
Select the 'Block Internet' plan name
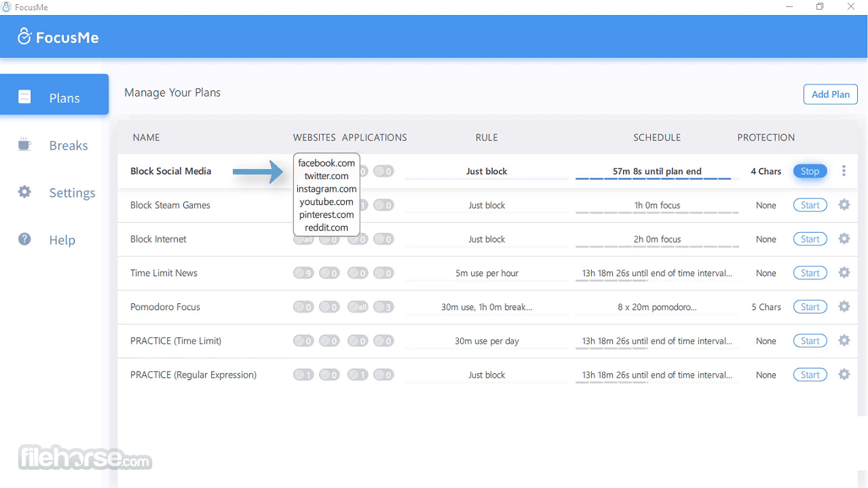pos(158,239)
